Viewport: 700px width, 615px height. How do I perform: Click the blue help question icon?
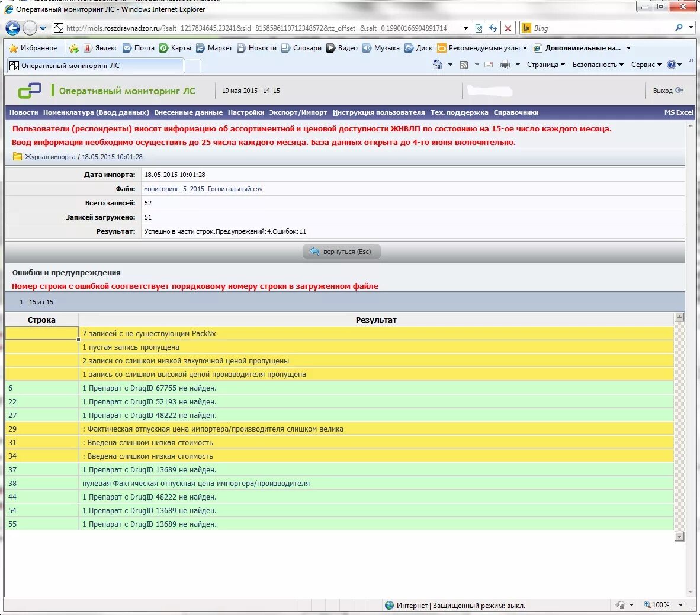[x=672, y=65]
